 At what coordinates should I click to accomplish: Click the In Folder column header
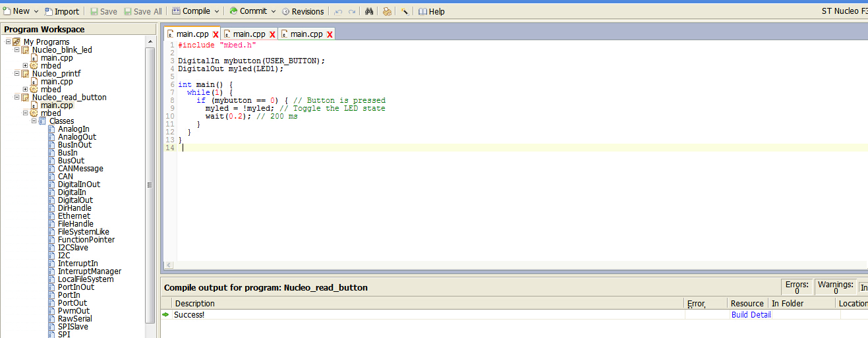coord(802,304)
